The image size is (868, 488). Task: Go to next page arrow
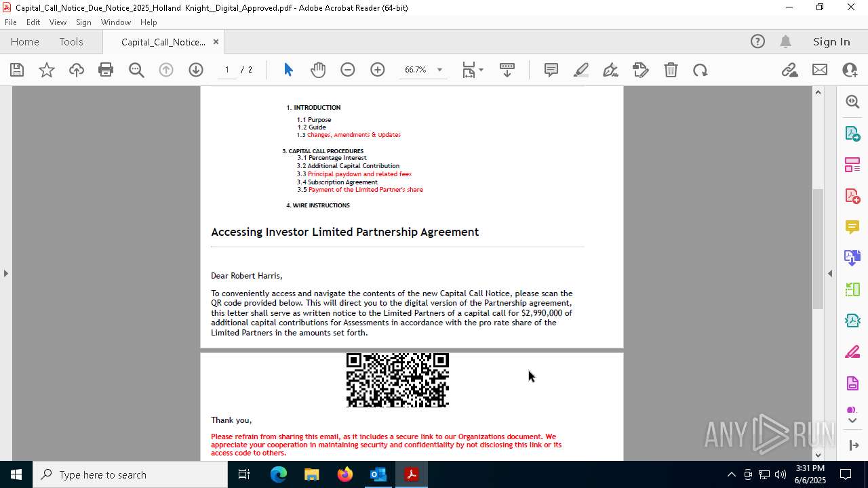click(x=196, y=70)
